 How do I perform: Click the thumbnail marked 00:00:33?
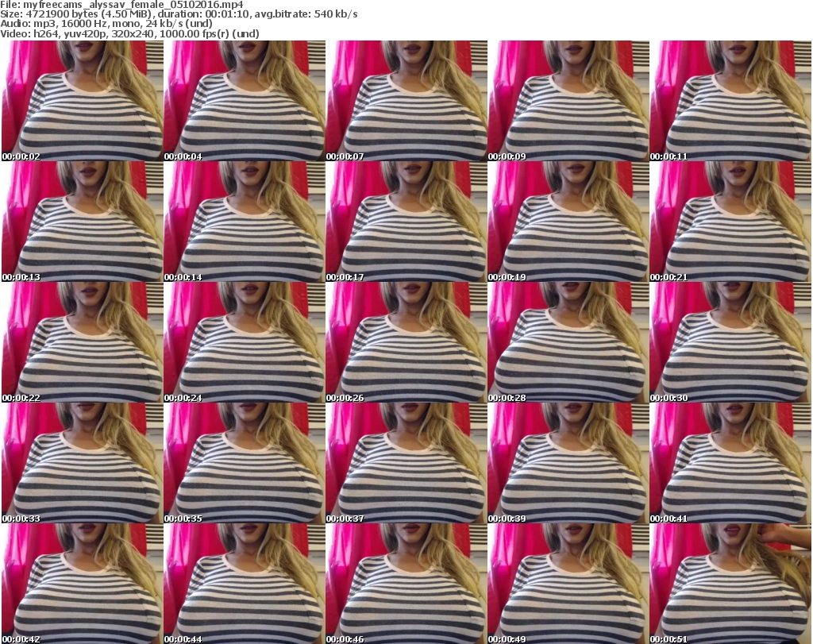click(x=83, y=463)
